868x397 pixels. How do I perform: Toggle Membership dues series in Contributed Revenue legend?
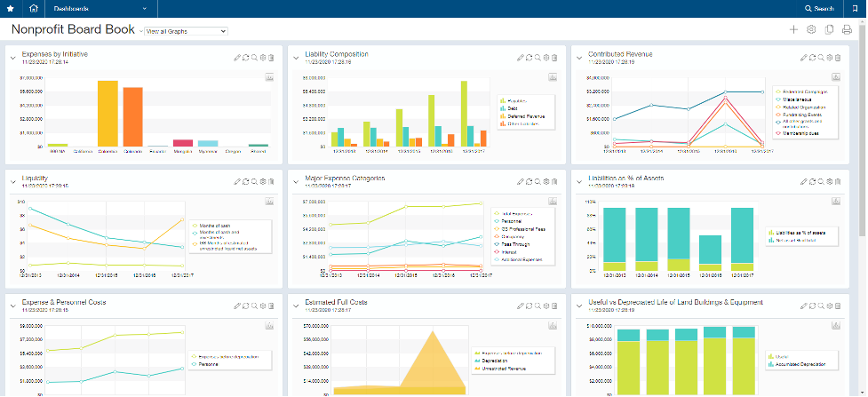(x=795, y=133)
